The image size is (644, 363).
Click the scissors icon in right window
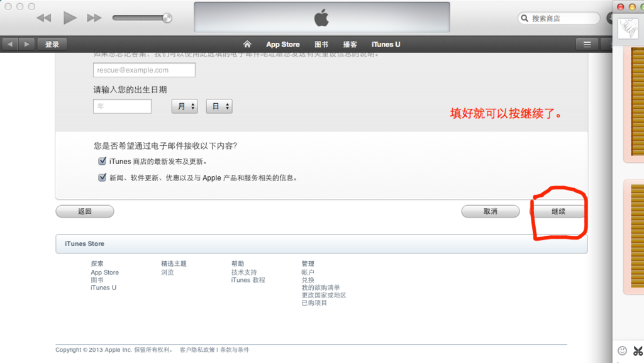point(638,350)
